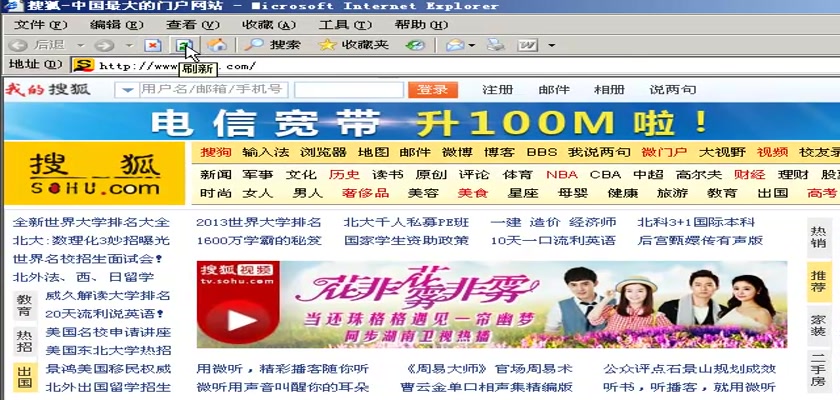Click the Edit with Word icon
The width and height of the screenshot is (840, 400).
click(x=528, y=46)
